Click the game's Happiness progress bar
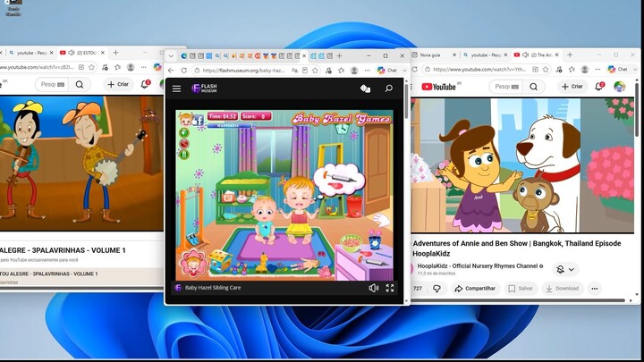This screenshot has height=362, width=644. click(x=228, y=126)
